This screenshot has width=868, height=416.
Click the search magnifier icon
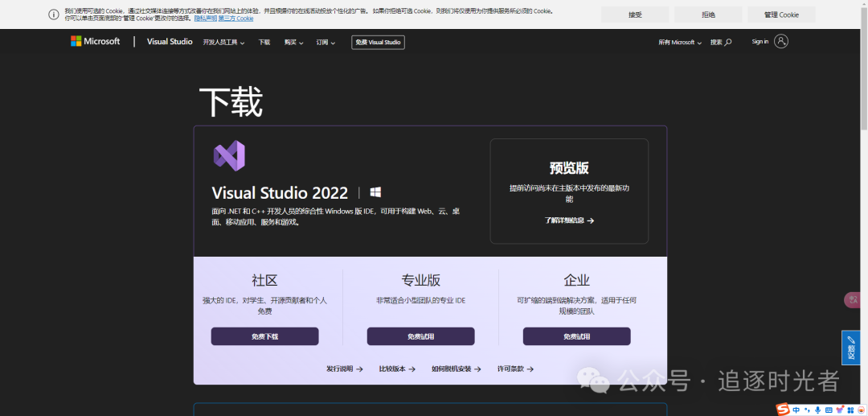[728, 42]
